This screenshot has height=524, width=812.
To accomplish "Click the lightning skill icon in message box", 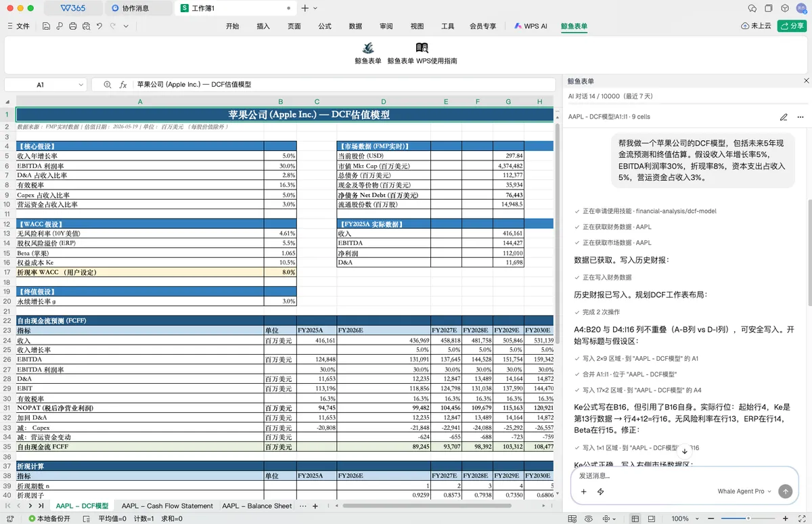I will (600, 492).
